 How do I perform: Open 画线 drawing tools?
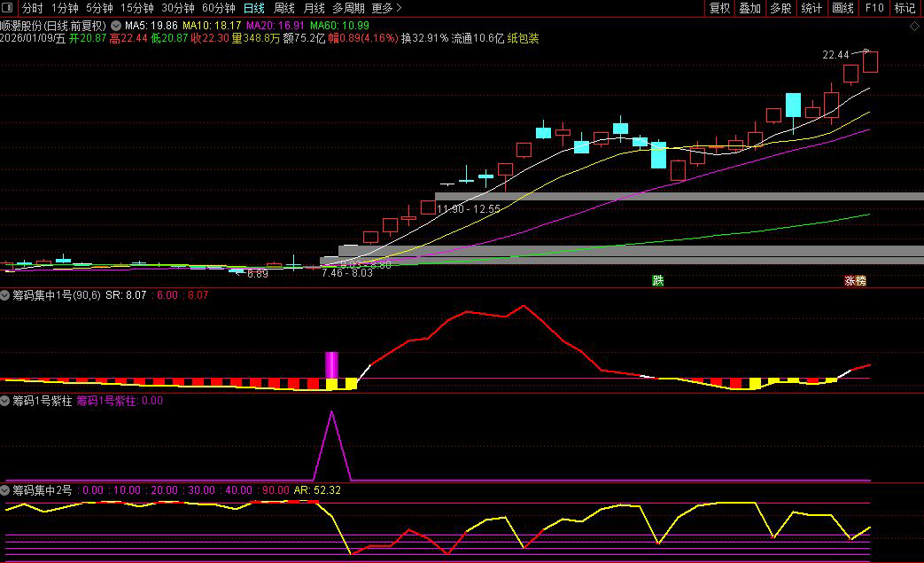842,8
